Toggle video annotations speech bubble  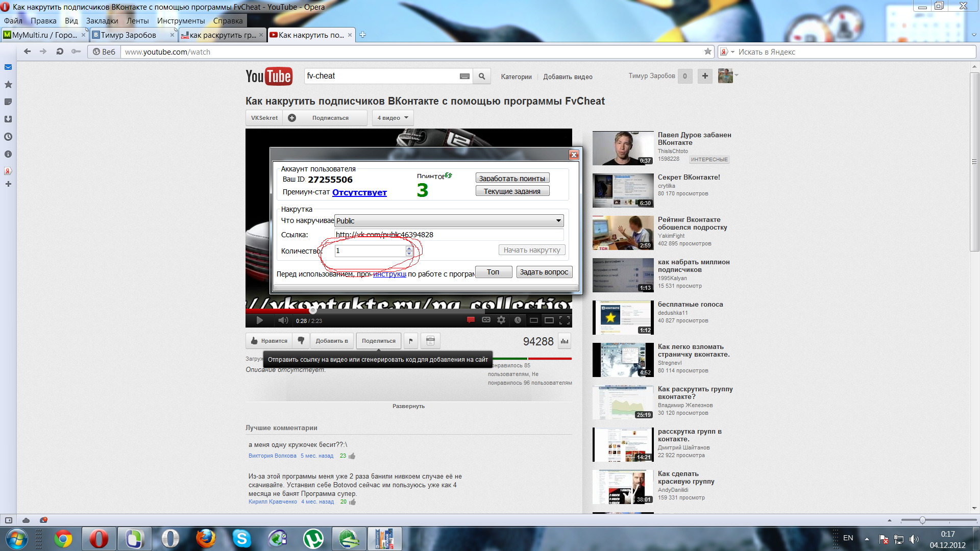[x=471, y=320]
